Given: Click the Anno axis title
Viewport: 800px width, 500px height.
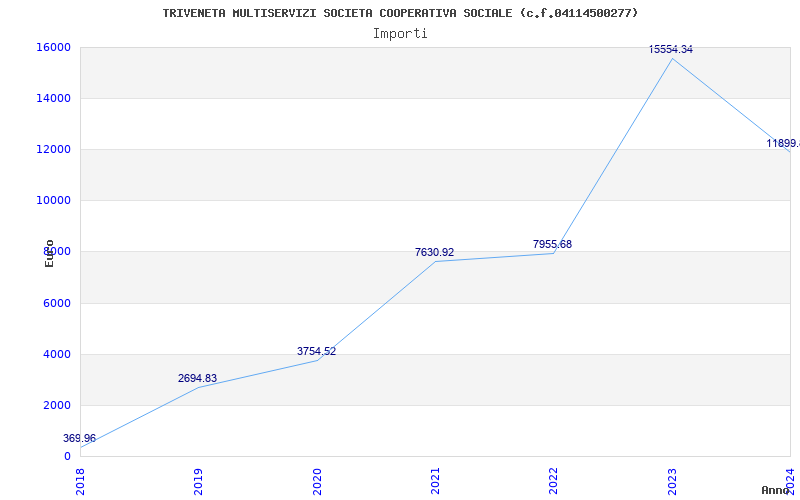Looking at the screenshot, I should (774, 490).
